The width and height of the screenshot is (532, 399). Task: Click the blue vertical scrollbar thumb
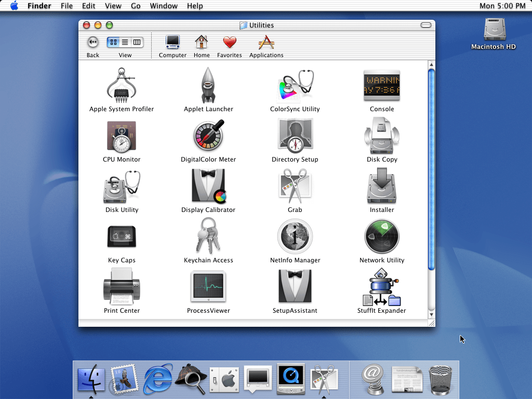click(x=431, y=169)
